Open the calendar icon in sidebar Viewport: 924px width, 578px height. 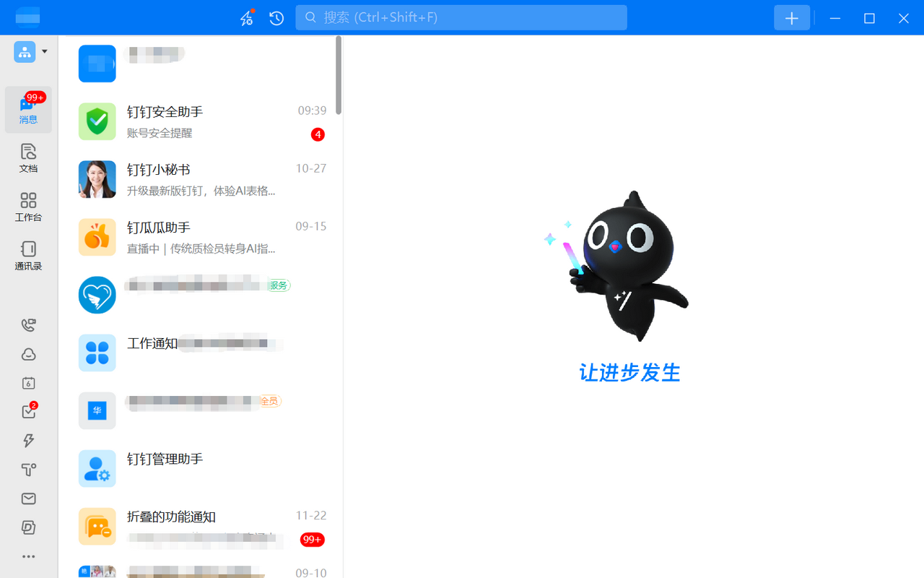(x=28, y=383)
